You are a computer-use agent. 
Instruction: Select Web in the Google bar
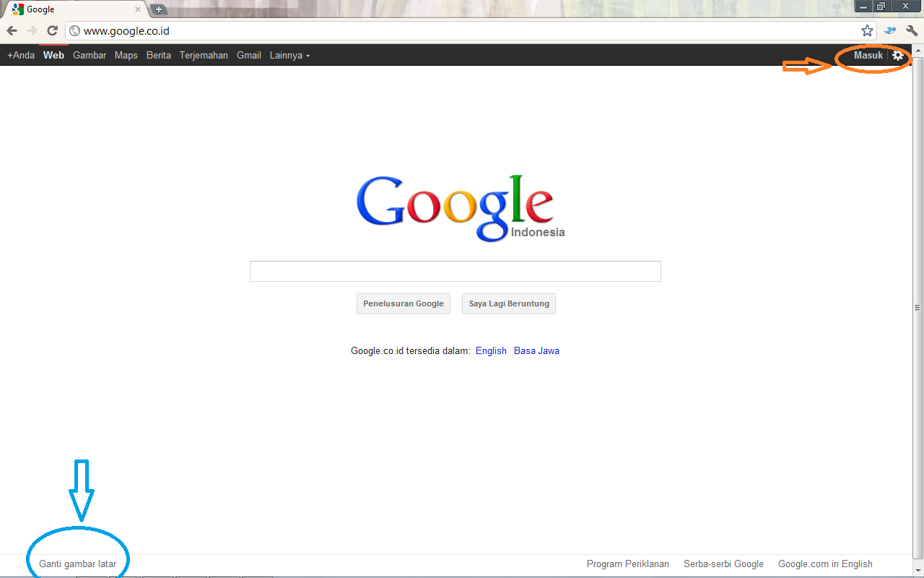[x=53, y=55]
